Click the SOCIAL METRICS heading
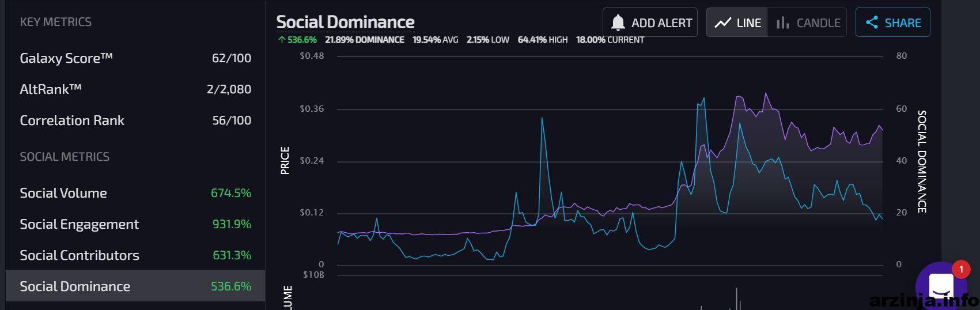 point(65,157)
